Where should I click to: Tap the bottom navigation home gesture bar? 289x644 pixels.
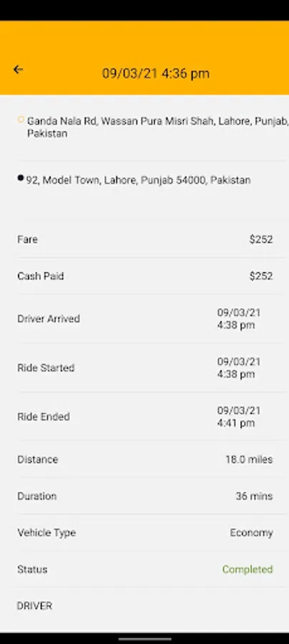(144, 639)
